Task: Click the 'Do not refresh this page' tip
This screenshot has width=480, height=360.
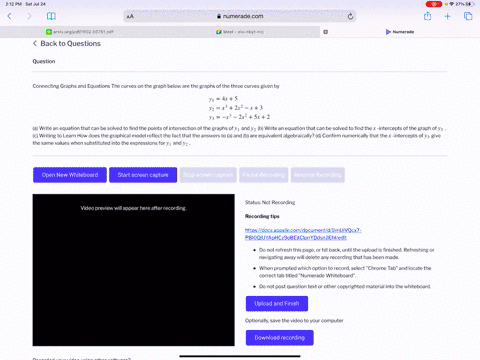Action: coord(347,254)
